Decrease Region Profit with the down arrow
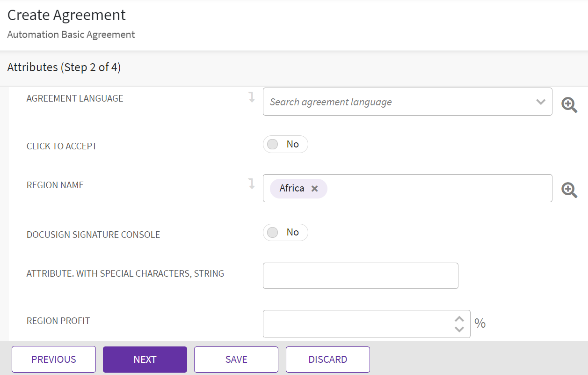Viewport: 588px width, 375px height. tap(459, 329)
